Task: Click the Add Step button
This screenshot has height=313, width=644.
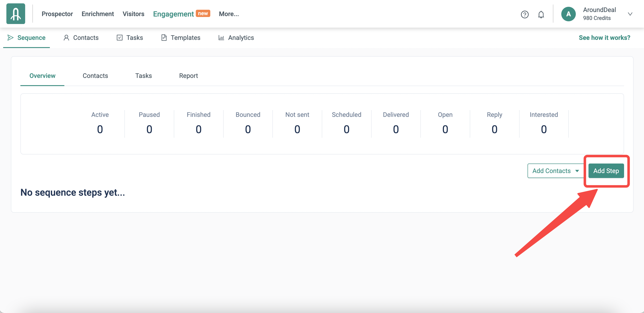Action: [x=606, y=171]
